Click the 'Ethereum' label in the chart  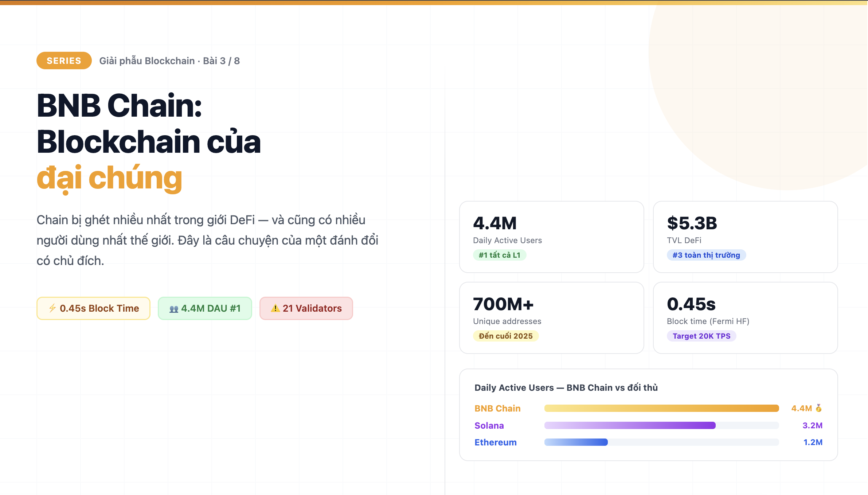tap(495, 442)
